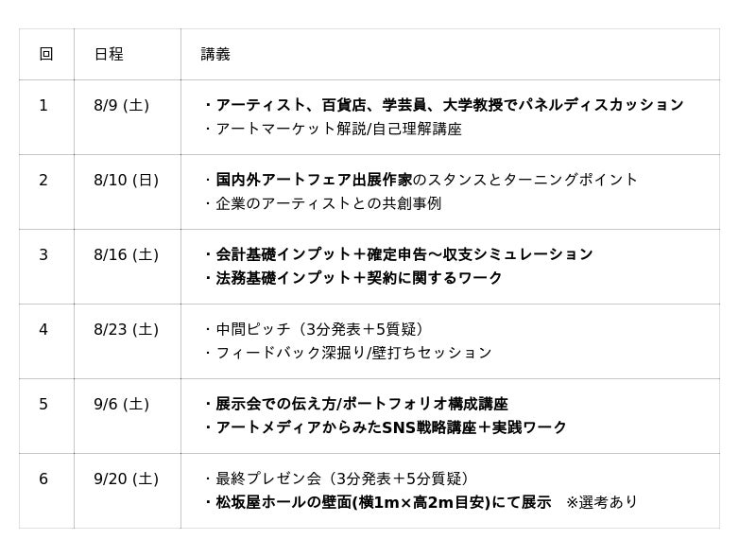The width and height of the screenshot is (756, 557).
Task: Select the フィードバック深掘り/壁打ちセッション line
Action: pos(348,353)
